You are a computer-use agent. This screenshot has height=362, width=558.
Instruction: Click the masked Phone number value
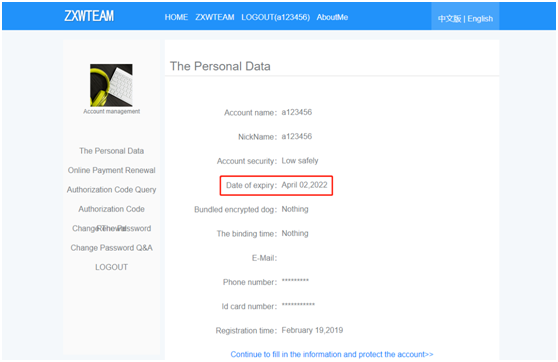[295, 281]
